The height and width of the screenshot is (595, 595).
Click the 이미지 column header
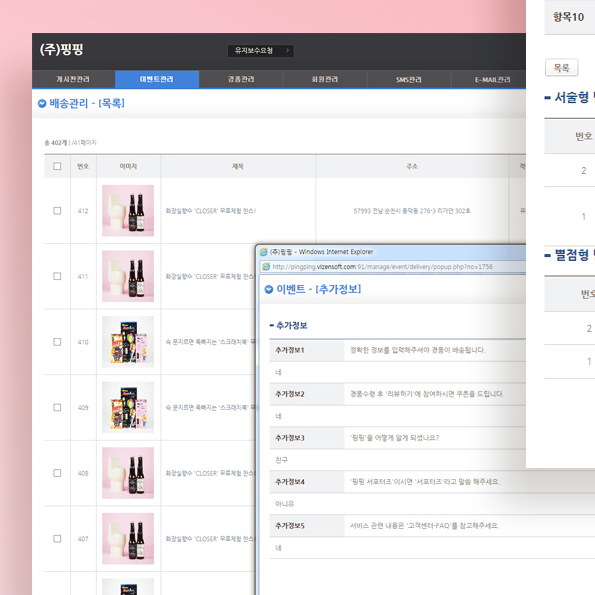128,166
